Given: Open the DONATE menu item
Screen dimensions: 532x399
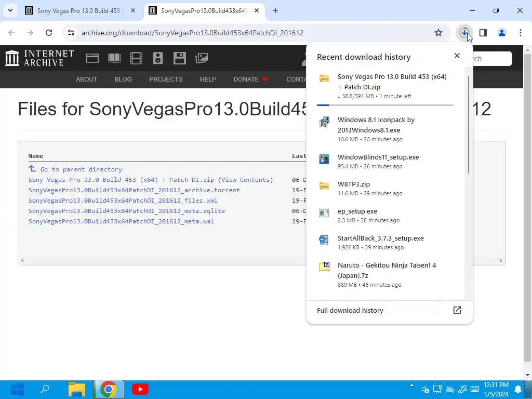Looking at the screenshot, I should 250,79.
